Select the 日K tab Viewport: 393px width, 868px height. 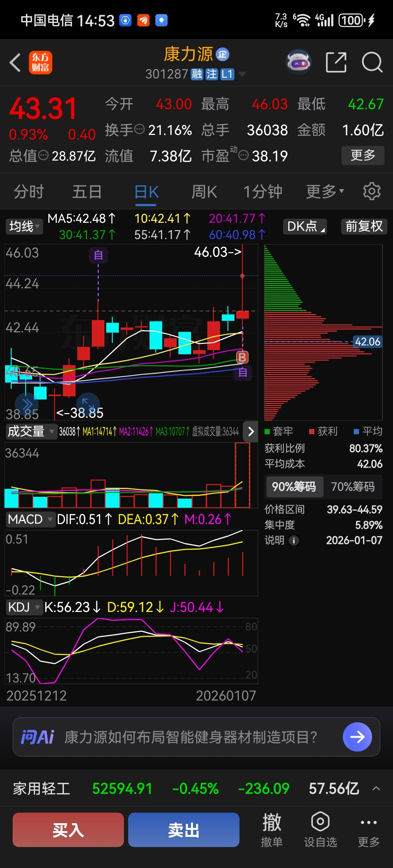pos(146,192)
